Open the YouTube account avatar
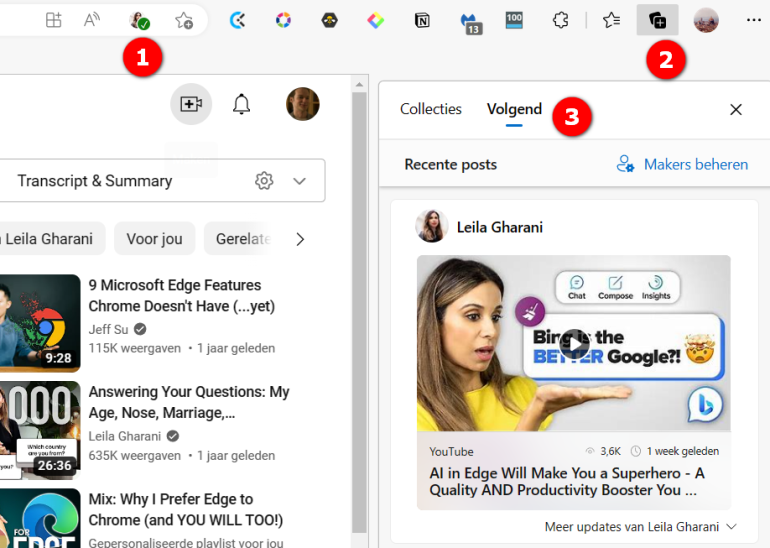Image resolution: width=770 pixels, height=548 pixels. point(303,104)
